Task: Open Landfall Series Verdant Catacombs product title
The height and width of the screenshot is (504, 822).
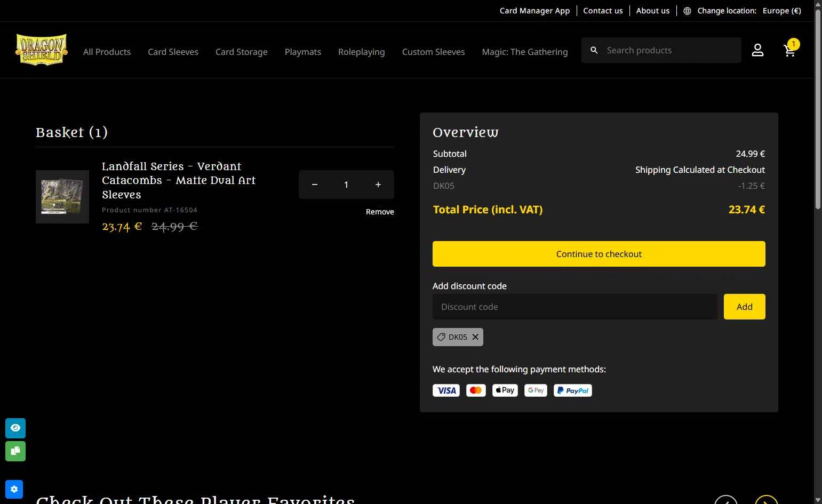Action: click(179, 180)
